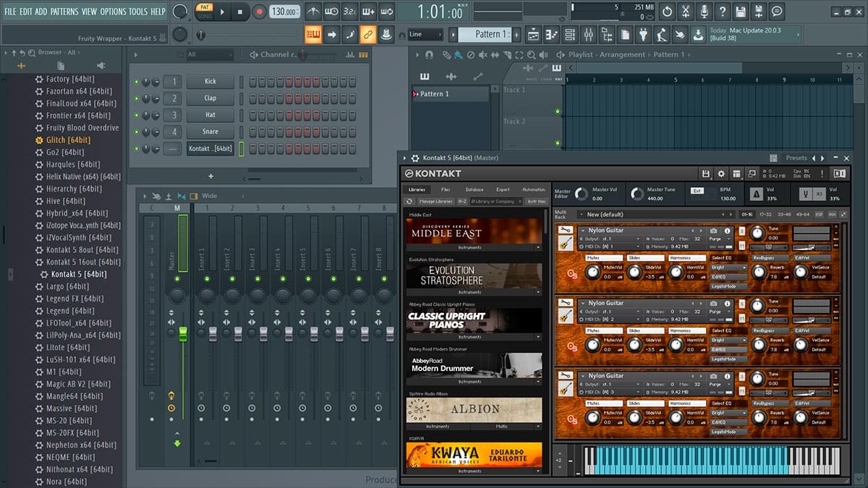Arm the red record button
This screenshot has width=868, height=488.
tap(259, 12)
